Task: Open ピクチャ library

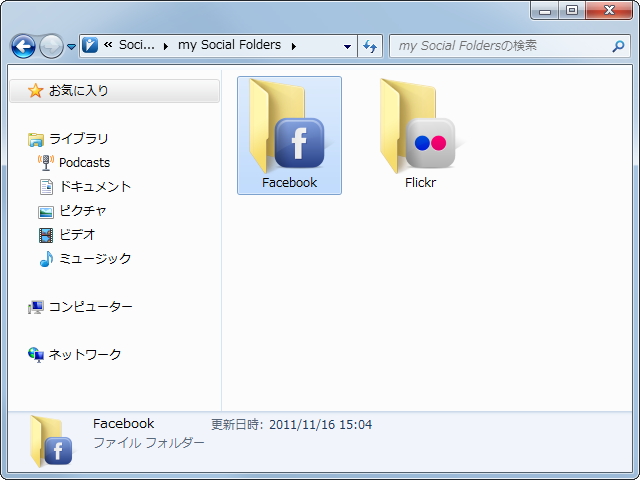Action: click(83, 211)
